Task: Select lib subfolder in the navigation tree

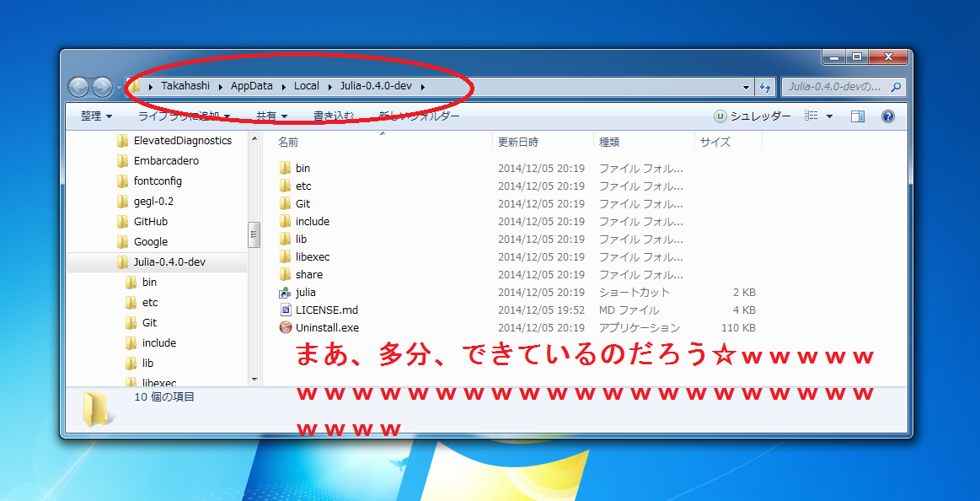Action: click(x=147, y=363)
